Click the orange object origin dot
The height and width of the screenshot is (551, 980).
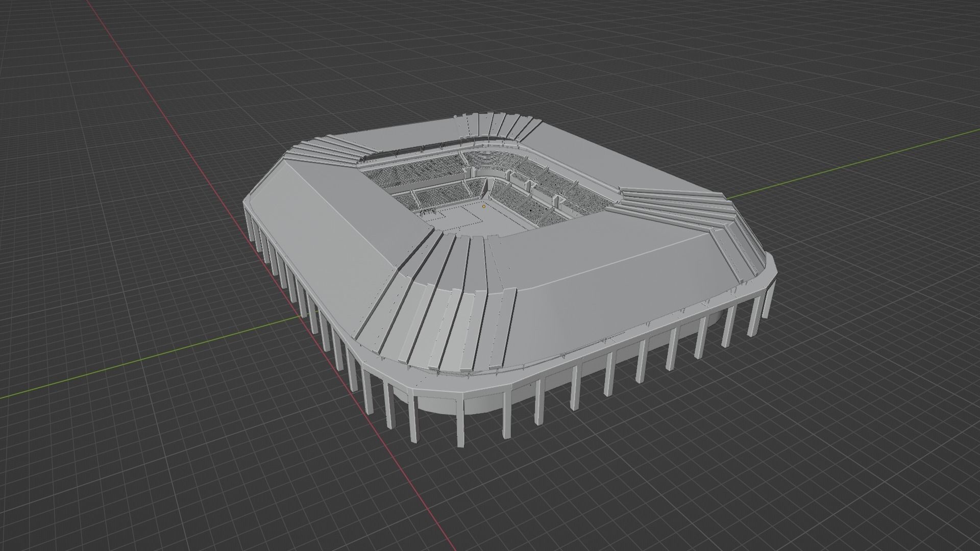[484, 207]
